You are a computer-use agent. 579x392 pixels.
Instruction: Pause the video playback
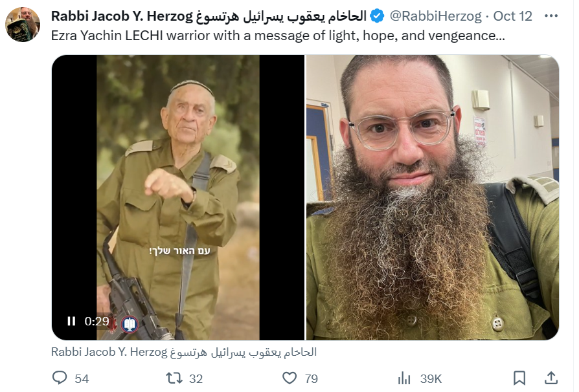coord(71,321)
